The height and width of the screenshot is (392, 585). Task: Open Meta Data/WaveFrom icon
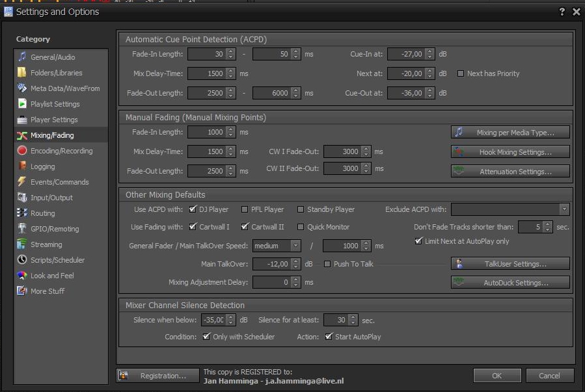[22, 88]
